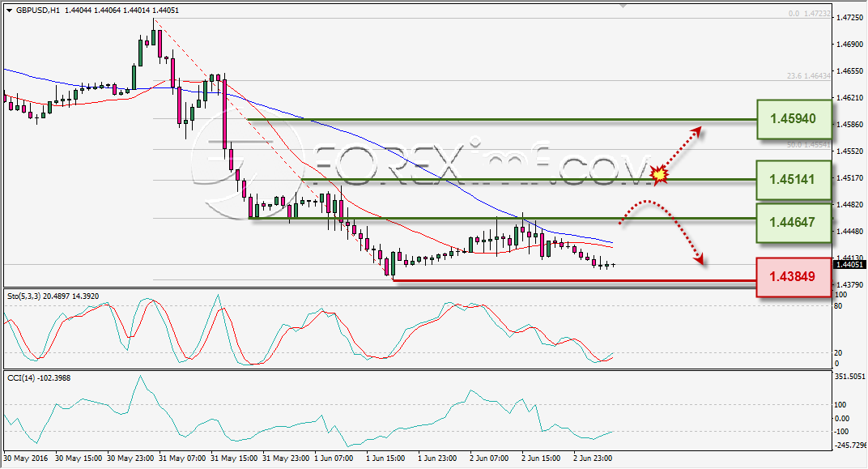
Task: Click time axis label 30 May 15:00
Action: point(79,458)
